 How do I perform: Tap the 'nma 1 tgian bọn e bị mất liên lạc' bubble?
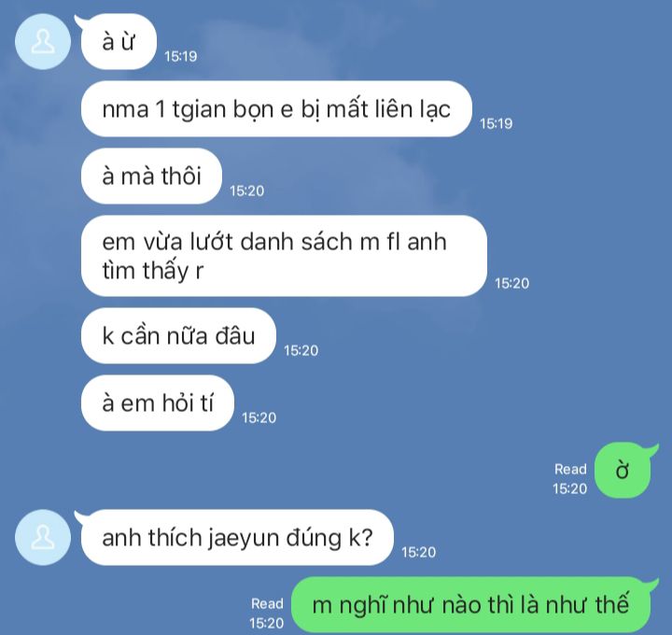[x=276, y=109]
